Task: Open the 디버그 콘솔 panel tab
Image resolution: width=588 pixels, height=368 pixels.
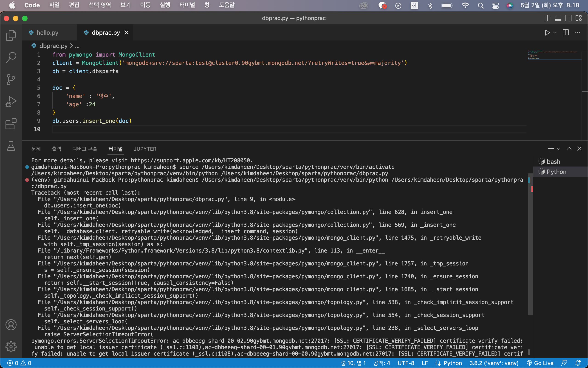Action: pos(85,149)
